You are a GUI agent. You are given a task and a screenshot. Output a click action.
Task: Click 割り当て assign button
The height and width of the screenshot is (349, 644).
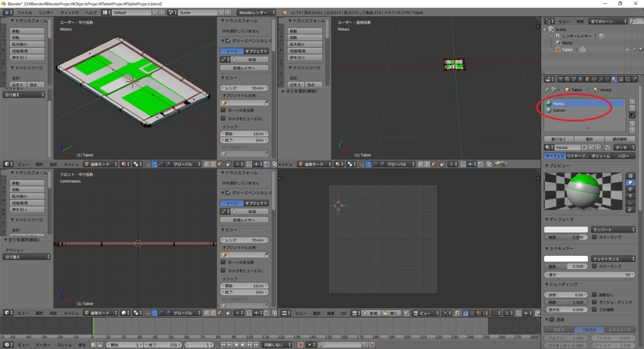(558, 139)
